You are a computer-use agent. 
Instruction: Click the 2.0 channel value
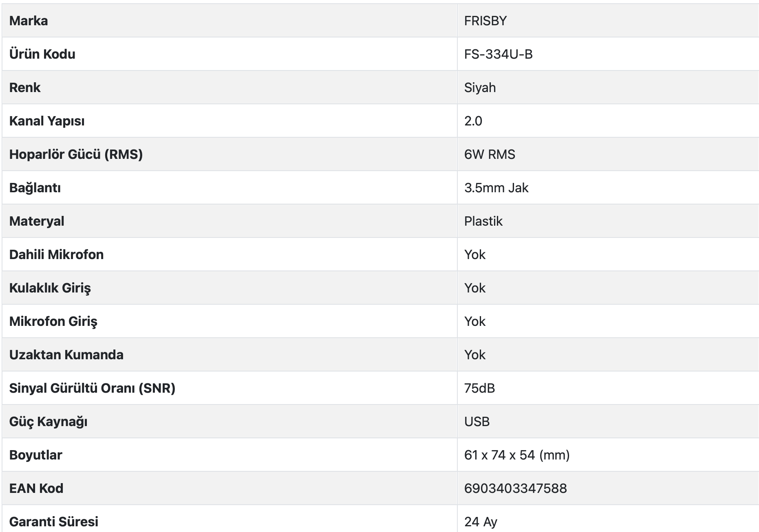(473, 121)
